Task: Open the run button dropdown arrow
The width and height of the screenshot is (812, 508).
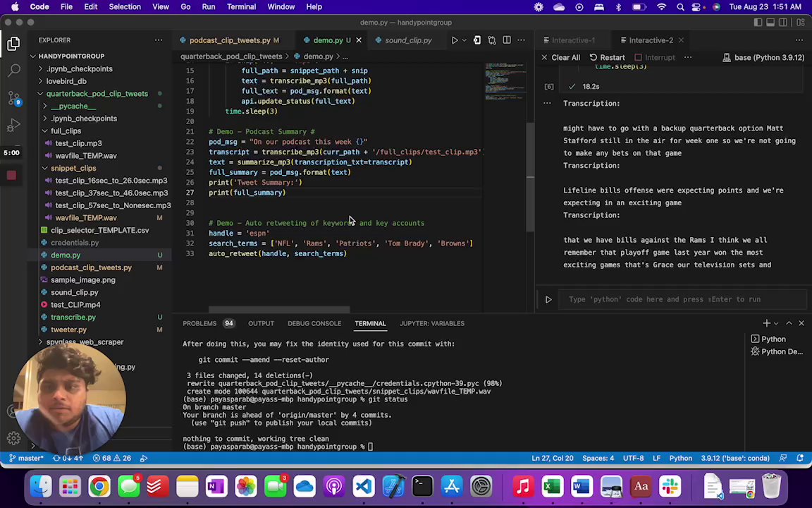Action: pos(465,40)
